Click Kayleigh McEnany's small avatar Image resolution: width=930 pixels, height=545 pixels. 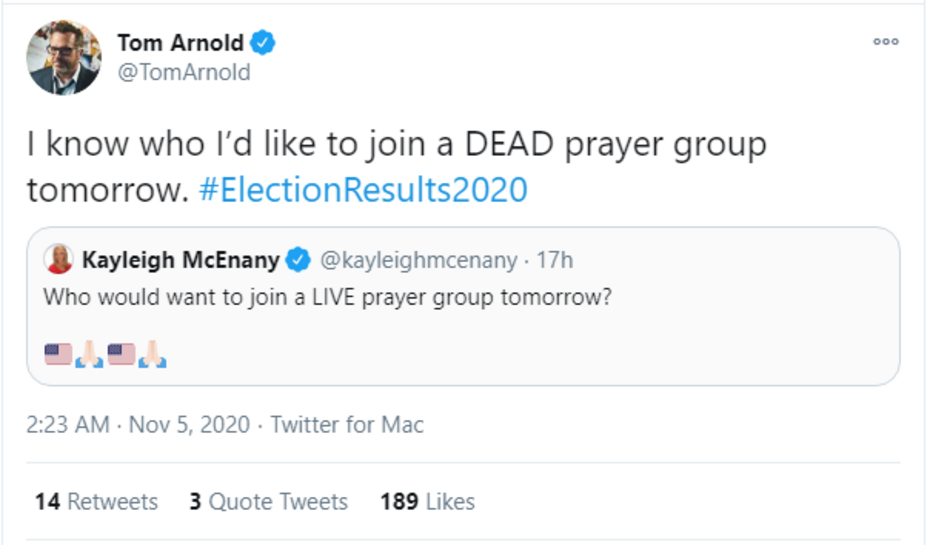click(x=59, y=260)
